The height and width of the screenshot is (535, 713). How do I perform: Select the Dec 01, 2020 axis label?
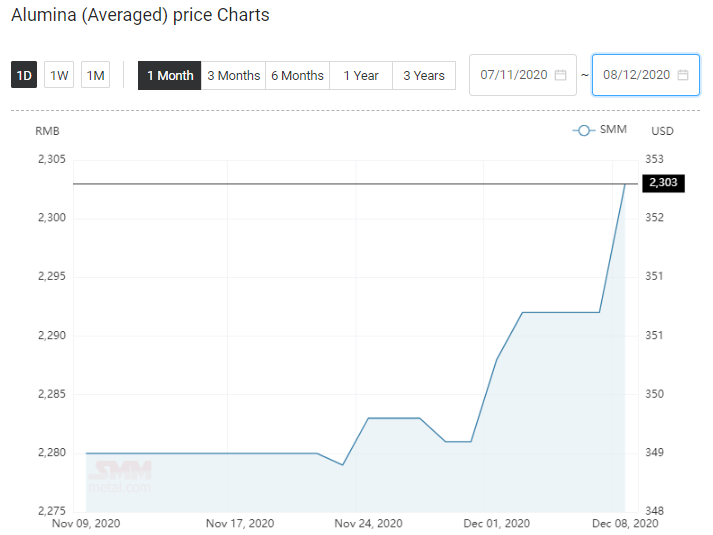click(497, 524)
